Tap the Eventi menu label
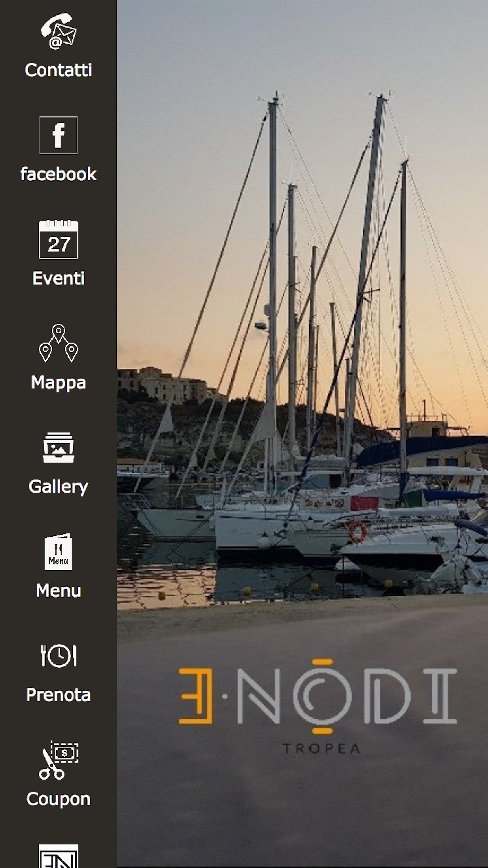488x868 pixels. tap(59, 278)
